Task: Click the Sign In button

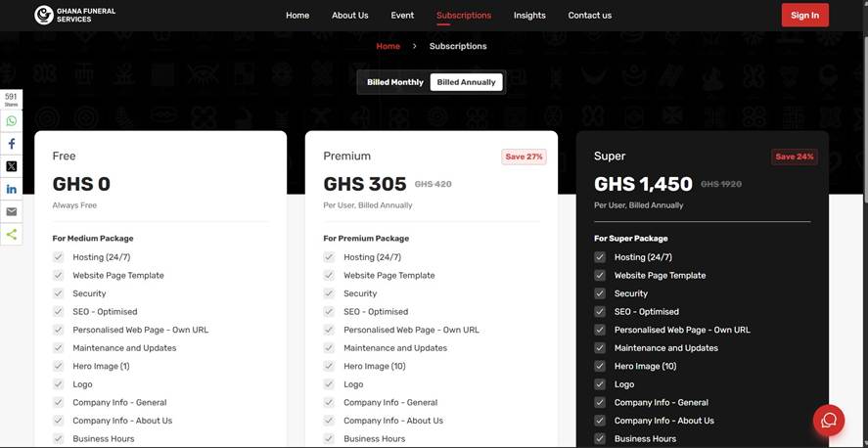Action: (x=805, y=16)
